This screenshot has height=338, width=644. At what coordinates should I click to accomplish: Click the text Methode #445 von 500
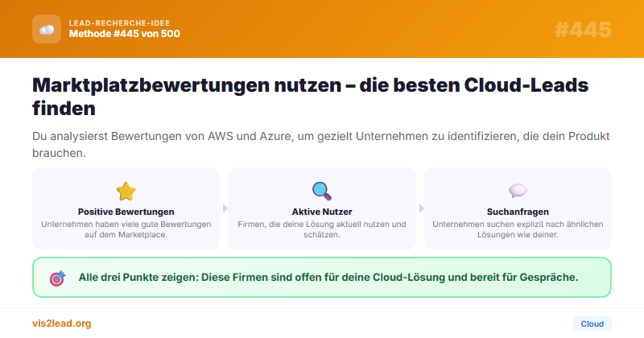[125, 34]
